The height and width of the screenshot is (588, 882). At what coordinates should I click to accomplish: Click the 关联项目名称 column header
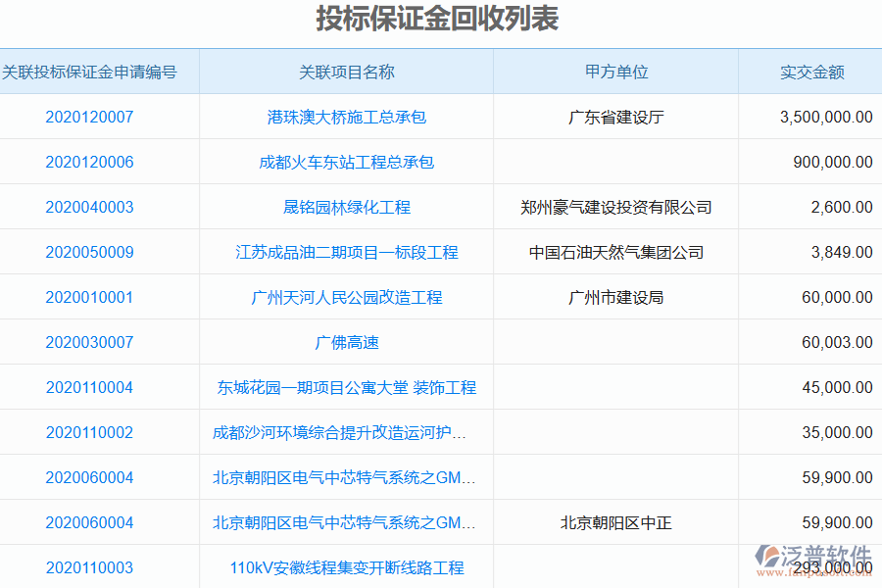coord(346,72)
